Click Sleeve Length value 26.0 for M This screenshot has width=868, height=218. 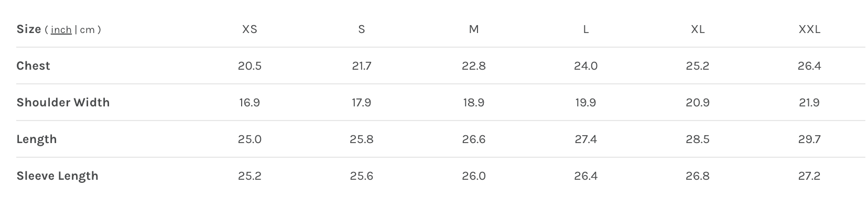click(x=474, y=176)
